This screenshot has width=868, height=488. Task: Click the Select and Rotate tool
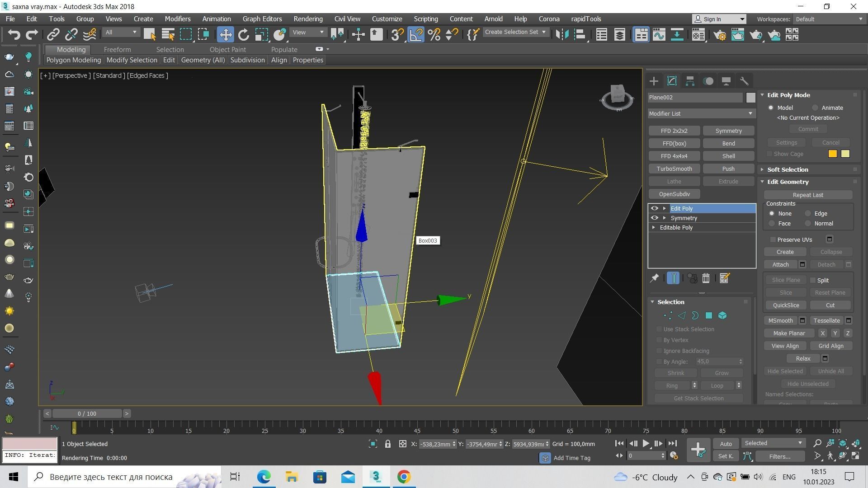pyautogui.click(x=244, y=35)
